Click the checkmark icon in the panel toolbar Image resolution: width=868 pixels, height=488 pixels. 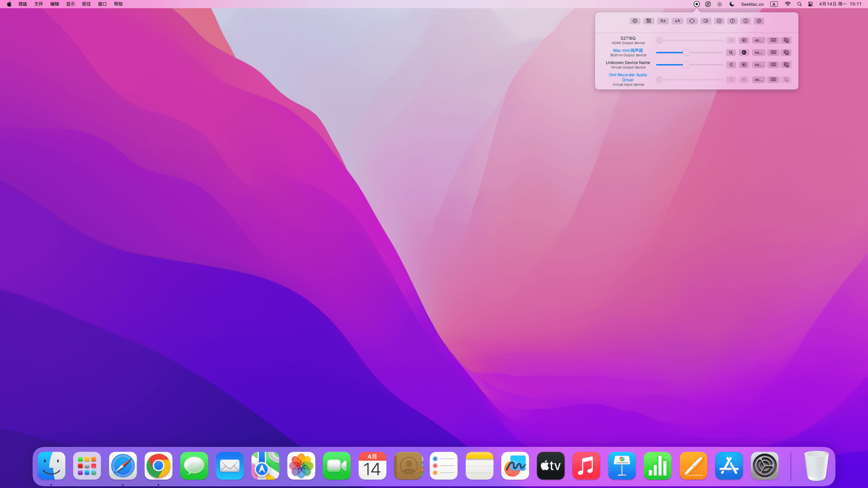click(719, 21)
